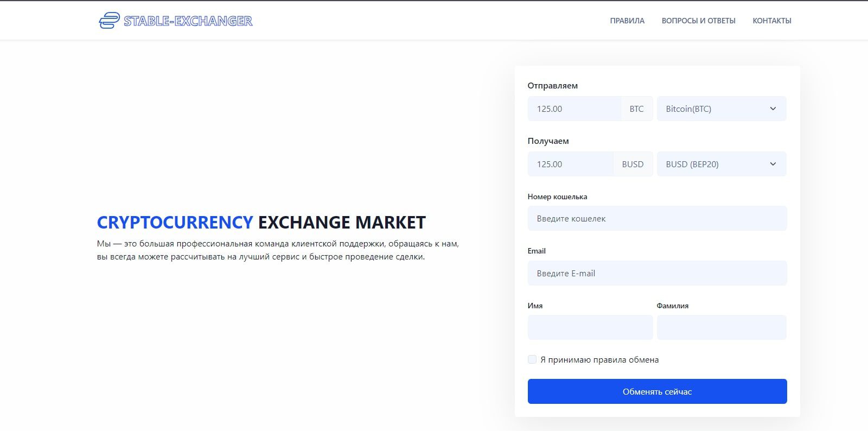This screenshot has height=431, width=868.
Task: Focus the Введите кошелек wallet field
Action: click(657, 218)
